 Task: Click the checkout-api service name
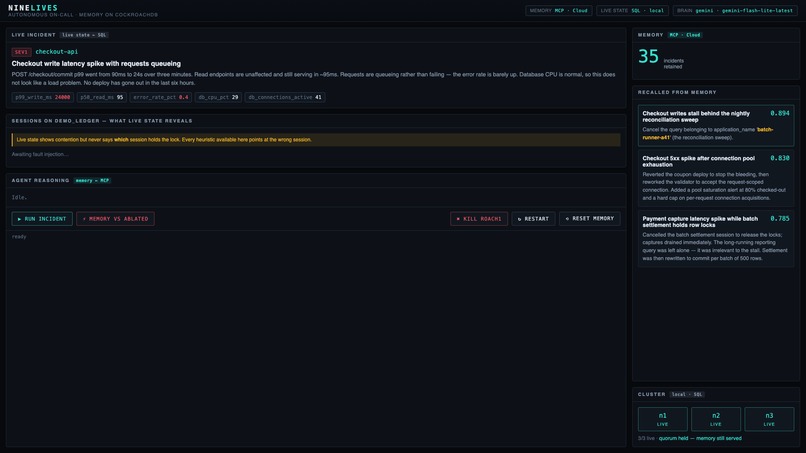[x=57, y=51]
